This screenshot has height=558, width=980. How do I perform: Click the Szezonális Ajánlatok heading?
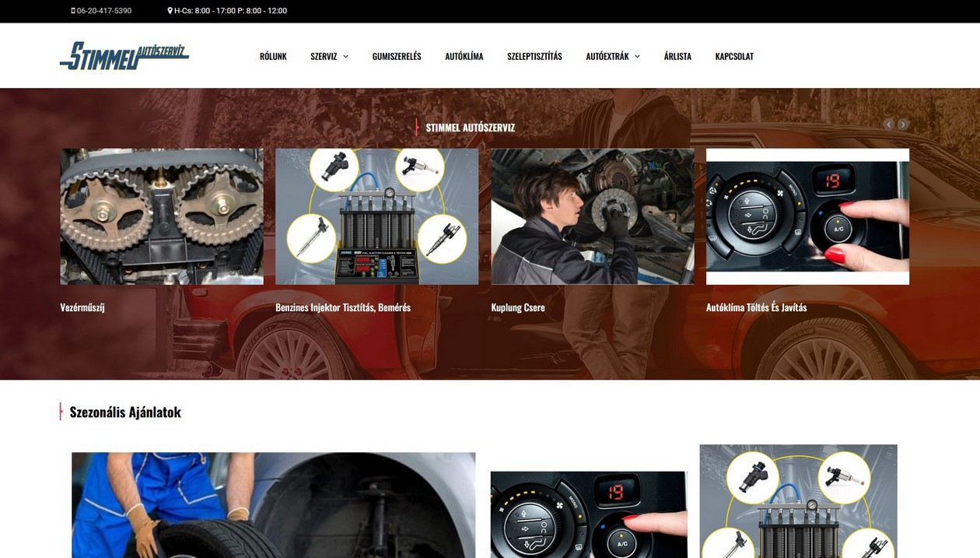[x=125, y=412]
